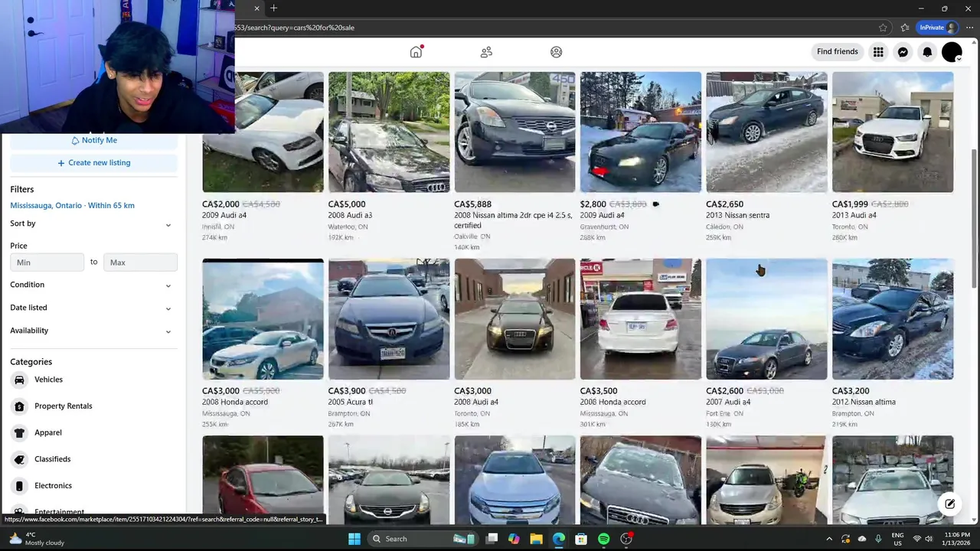Image resolution: width=980 pixels, height=551 pixels.
Task: Show hidden system tray icons
Action: (828, 539)
